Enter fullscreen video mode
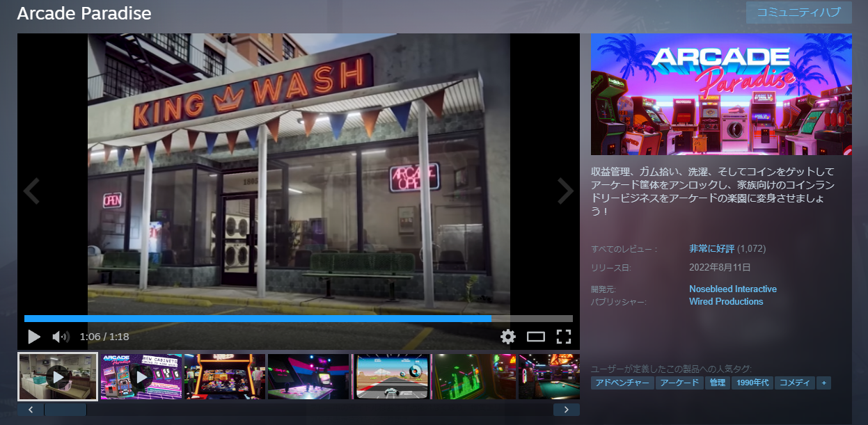 point(564,337)
